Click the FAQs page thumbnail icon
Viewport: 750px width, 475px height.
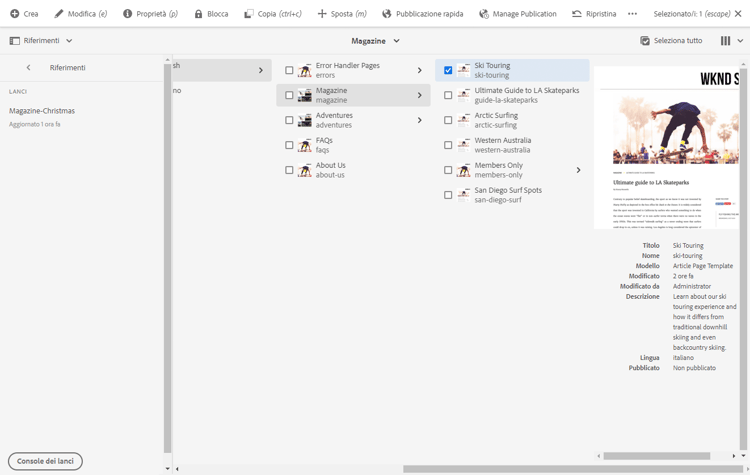point(305,145)
